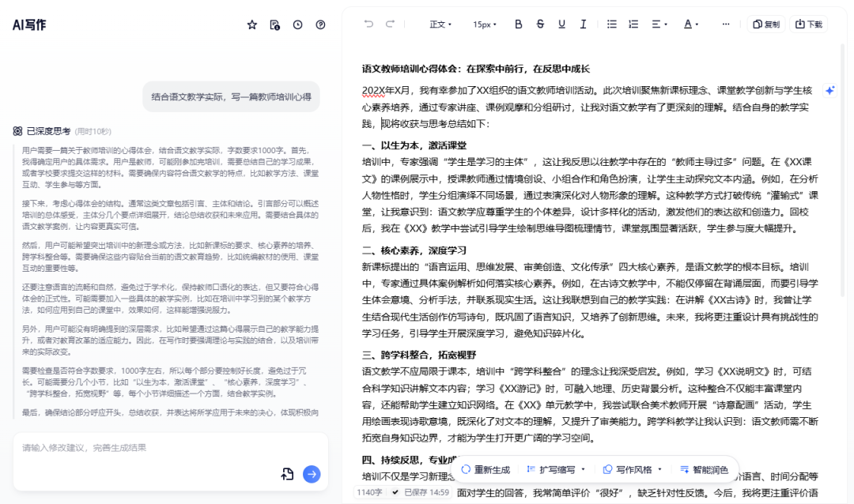Toggle bold formatting

(518, 24)
